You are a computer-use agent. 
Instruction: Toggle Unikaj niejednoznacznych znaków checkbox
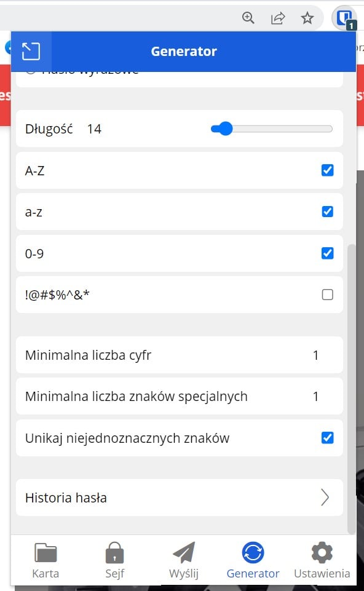pos(328,438)
